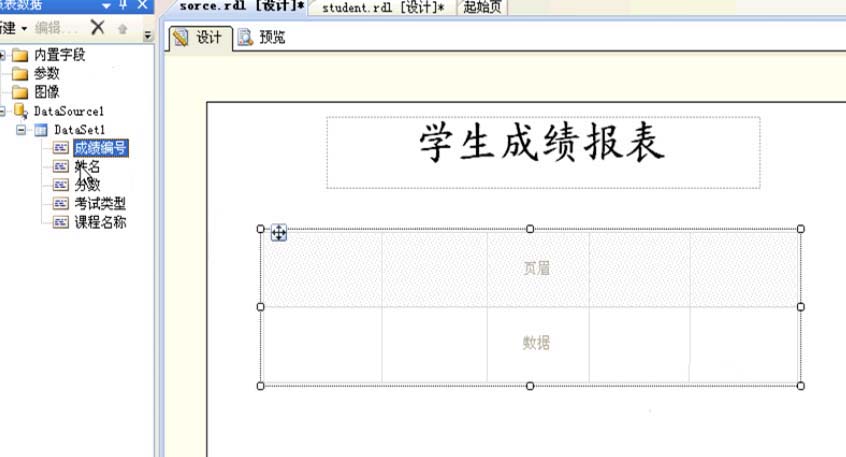Screen dimensions: 846x457
Task: Open the report data toolbar overflow options
Action: pyautogui.click(x=147, y=36)
